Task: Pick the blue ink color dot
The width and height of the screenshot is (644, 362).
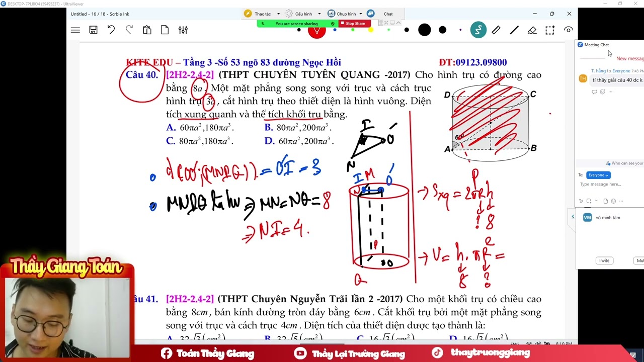Action: click(335, 30)
